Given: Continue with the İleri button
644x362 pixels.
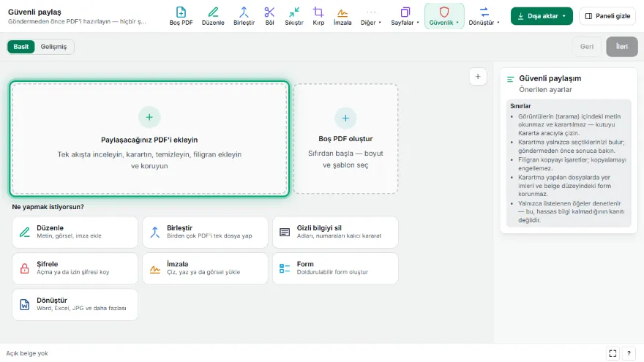Looking at the screenshot, I should (x=622, y=46).
